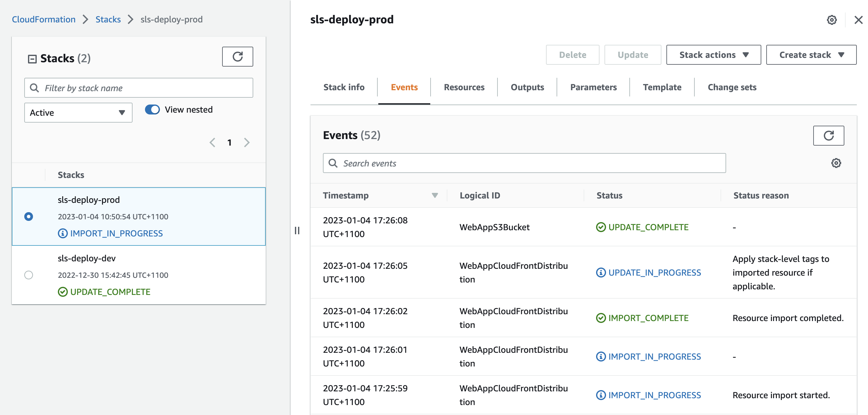Collapse the Stacks panel

(32, 59)
